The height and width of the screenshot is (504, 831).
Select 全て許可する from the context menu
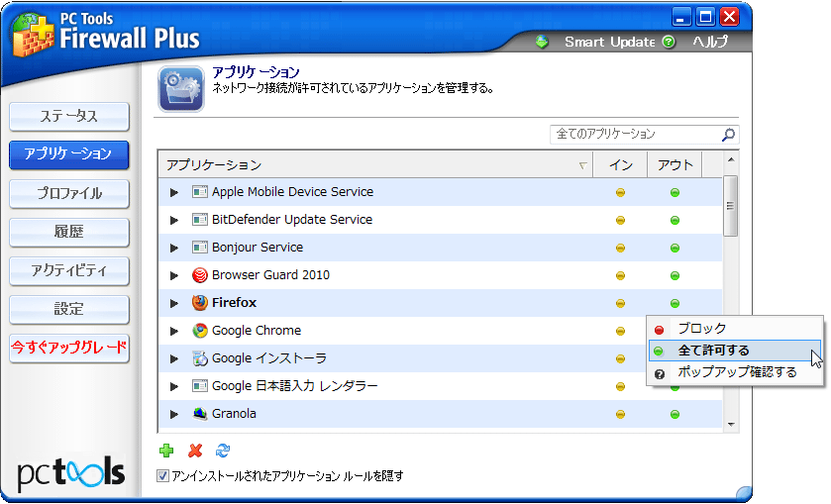[735, 351]
